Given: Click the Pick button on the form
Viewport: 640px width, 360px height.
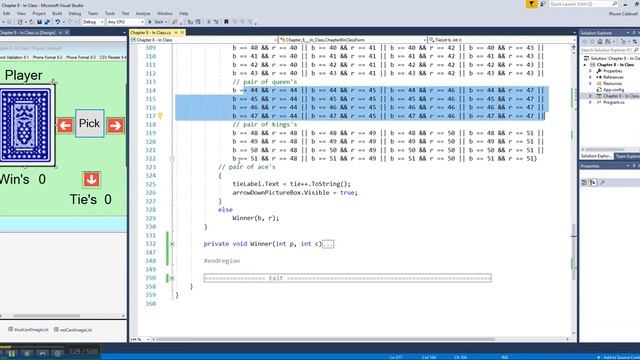Looking at the screenshot, I should click(x=89, y=123).
